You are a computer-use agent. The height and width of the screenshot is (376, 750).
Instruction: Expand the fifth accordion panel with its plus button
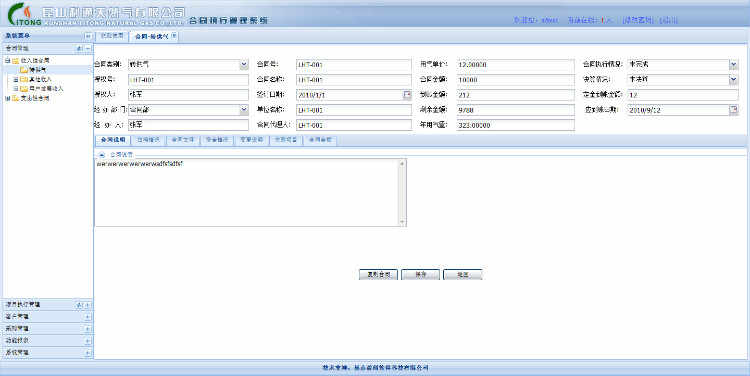pos(88,341)
